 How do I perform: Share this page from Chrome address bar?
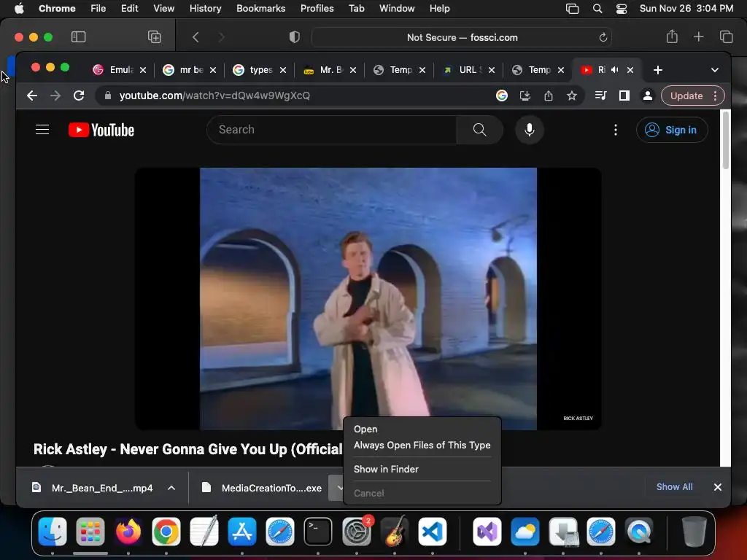pos(549,96)
